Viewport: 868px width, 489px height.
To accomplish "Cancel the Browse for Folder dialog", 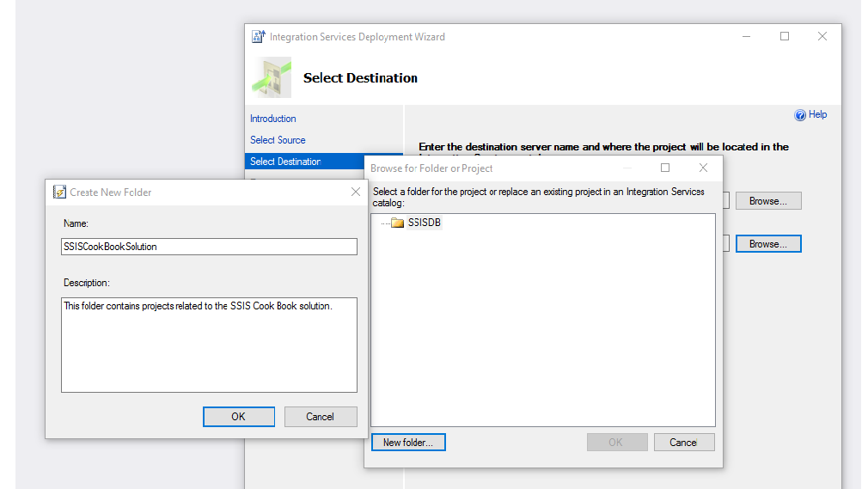I will click(x=684, y=443).
